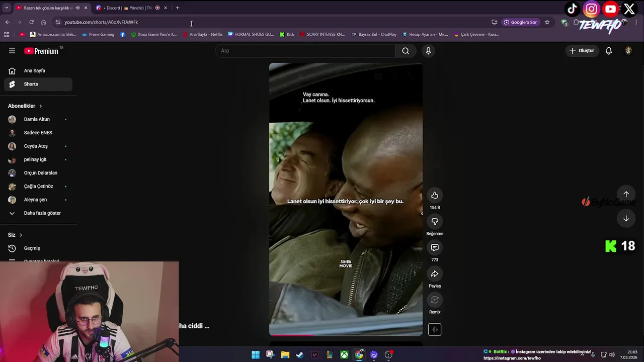Open Ceyda Ateş subscription channel
The image size is (644, 362).
38,146
